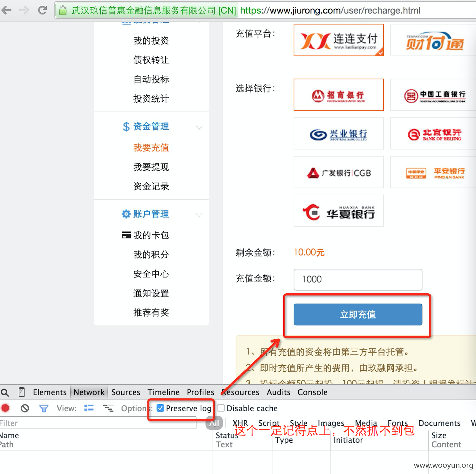Choose China Merchants Bank (招商银行)
Image resolution: width=476 pixels, height=474 pixels.
(x=339, y=95)
